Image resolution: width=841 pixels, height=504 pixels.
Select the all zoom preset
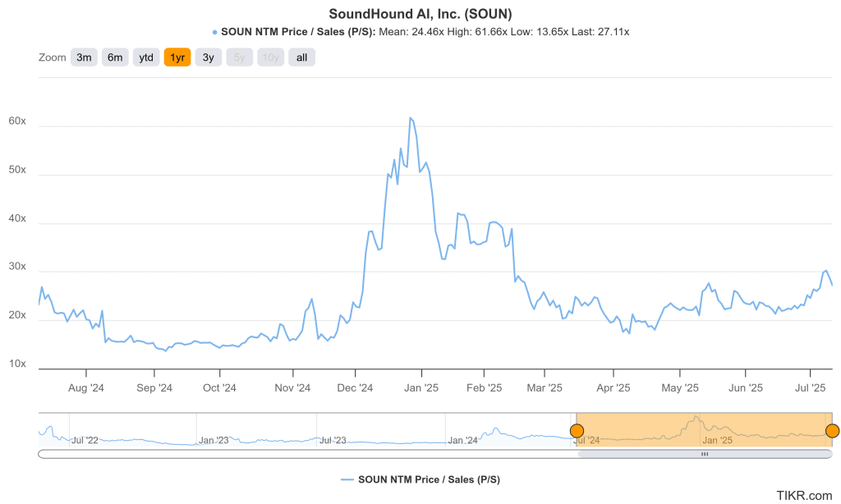click(x=301, y=57)
